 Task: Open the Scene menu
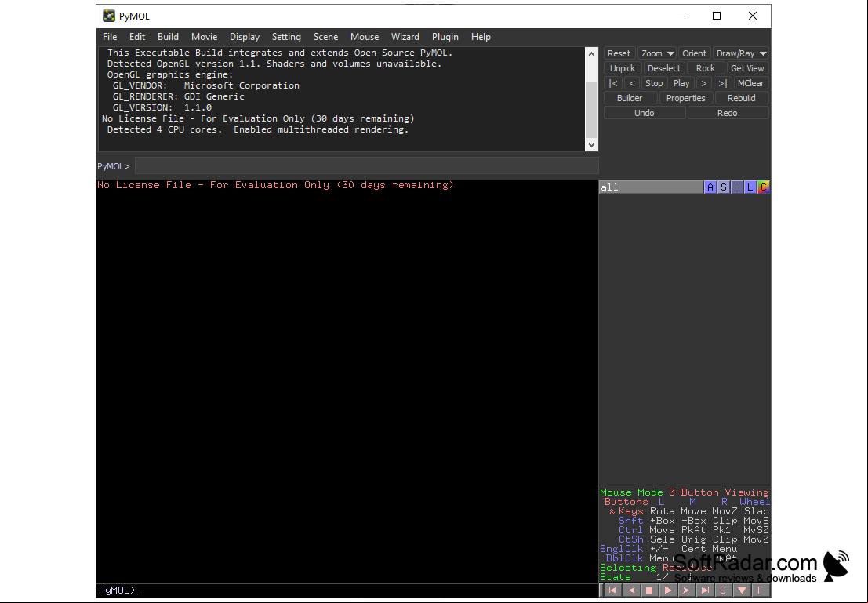325,37
